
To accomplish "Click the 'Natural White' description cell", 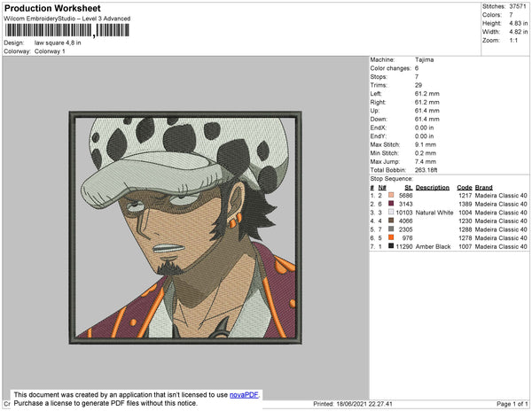I will (434, 213).
